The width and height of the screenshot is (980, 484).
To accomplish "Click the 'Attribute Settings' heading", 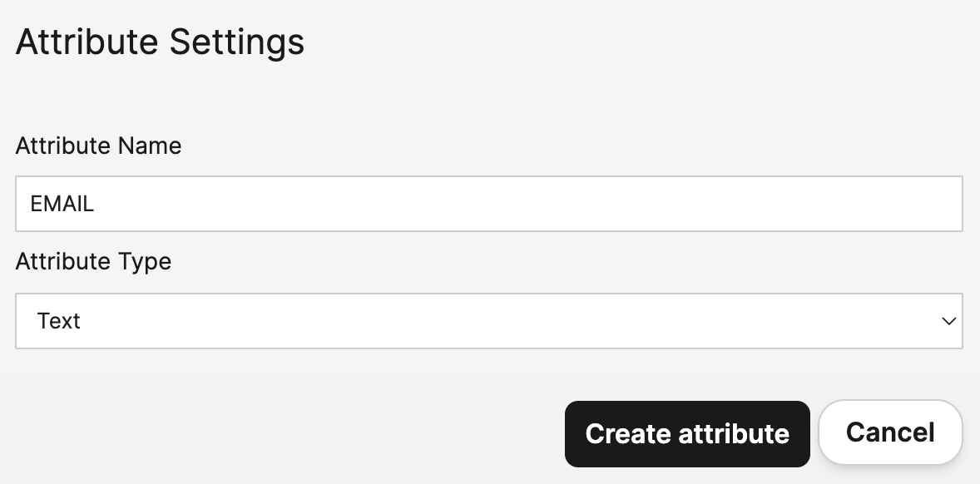I will (x=160, y=42).
